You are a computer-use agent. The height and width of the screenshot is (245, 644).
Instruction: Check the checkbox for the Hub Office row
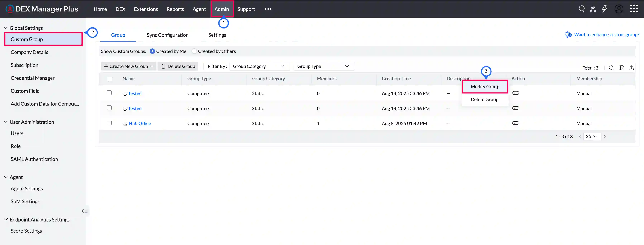coord(109,123)
